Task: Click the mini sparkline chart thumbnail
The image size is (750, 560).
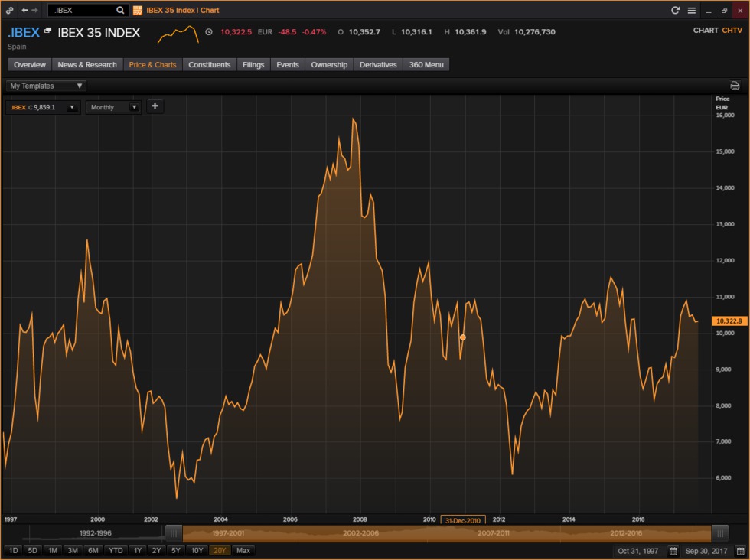Action: coord(178,34)
